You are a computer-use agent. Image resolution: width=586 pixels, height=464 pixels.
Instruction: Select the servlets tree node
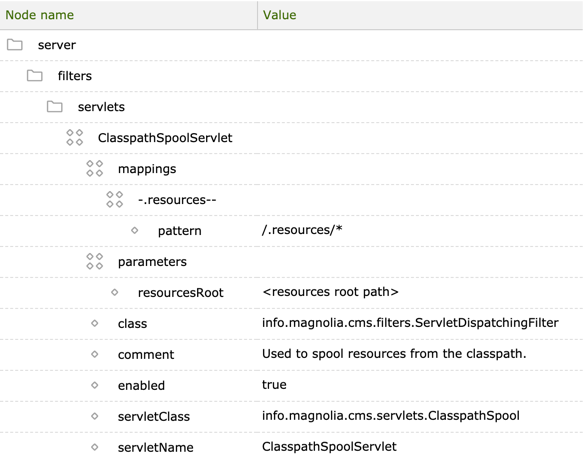tap(101, 107)
